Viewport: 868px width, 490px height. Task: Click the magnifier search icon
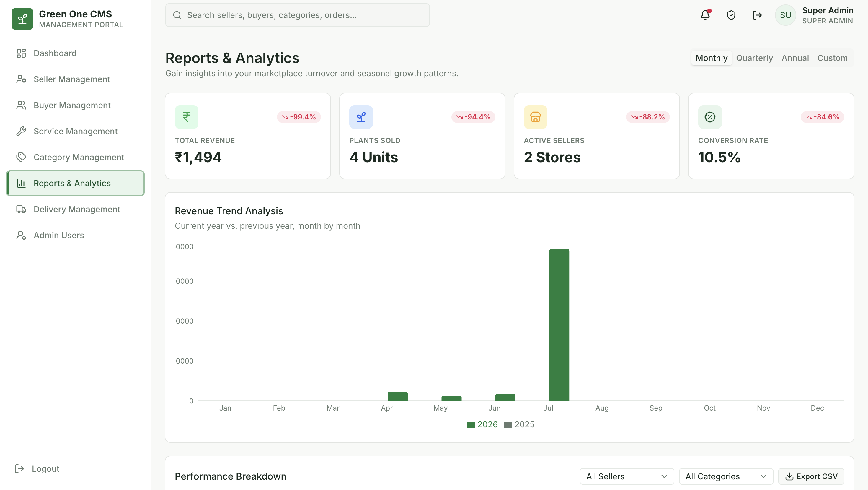pos(177,15)
